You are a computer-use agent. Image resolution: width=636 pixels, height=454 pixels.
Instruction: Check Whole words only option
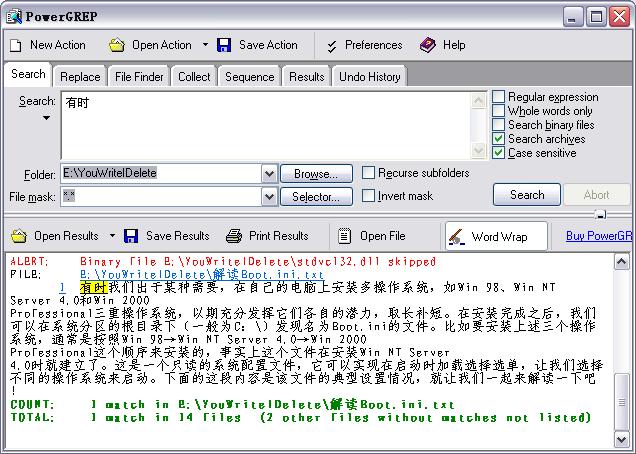tap(498, 111)
